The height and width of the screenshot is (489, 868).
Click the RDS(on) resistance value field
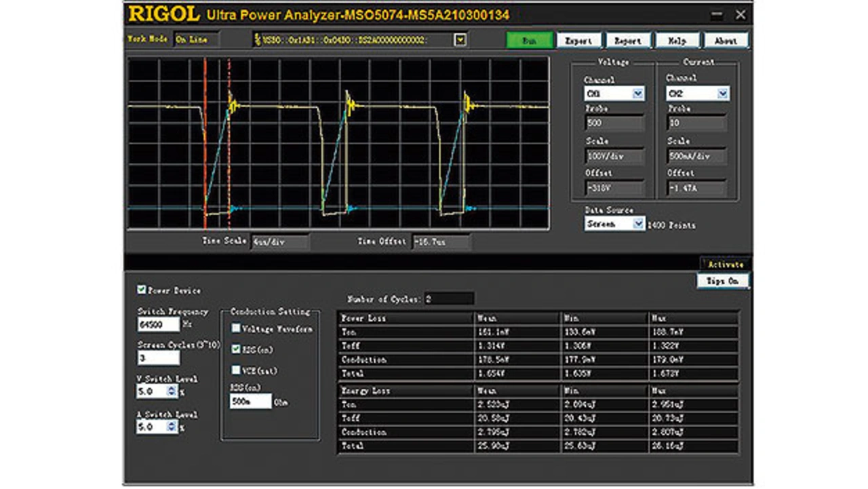coord(250,402)
